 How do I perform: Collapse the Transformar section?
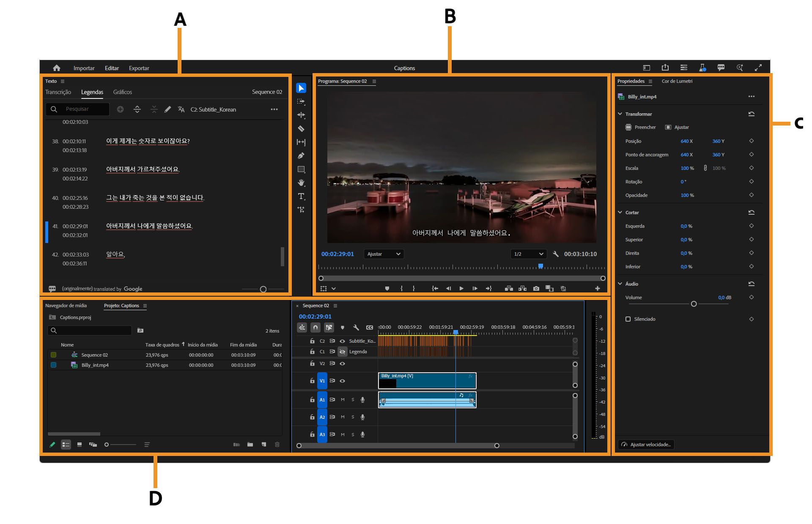(x=620, y=114)
